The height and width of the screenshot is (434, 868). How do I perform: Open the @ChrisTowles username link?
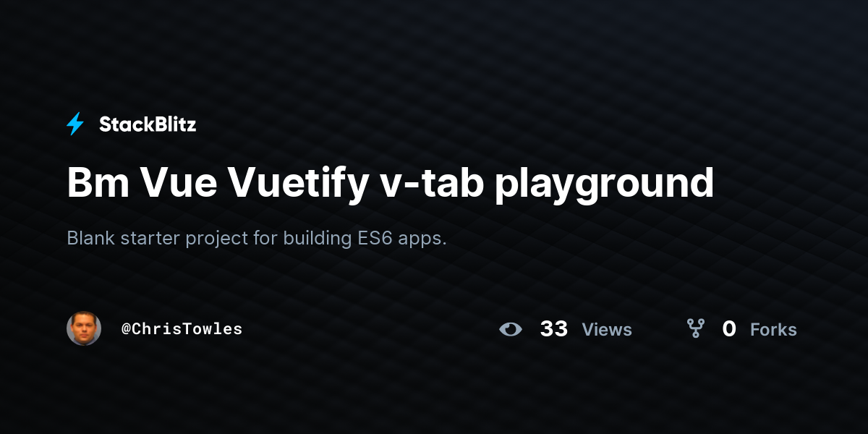182,329
